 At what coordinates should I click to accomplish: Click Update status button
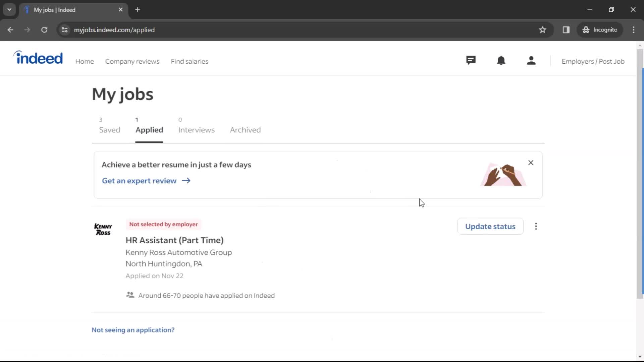click(x=490, y=226)
